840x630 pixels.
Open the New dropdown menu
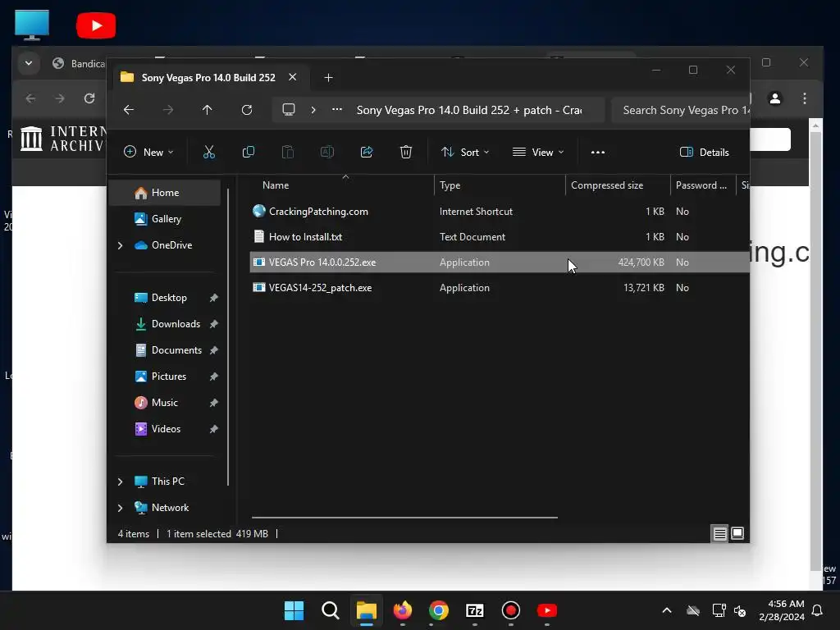148,152
